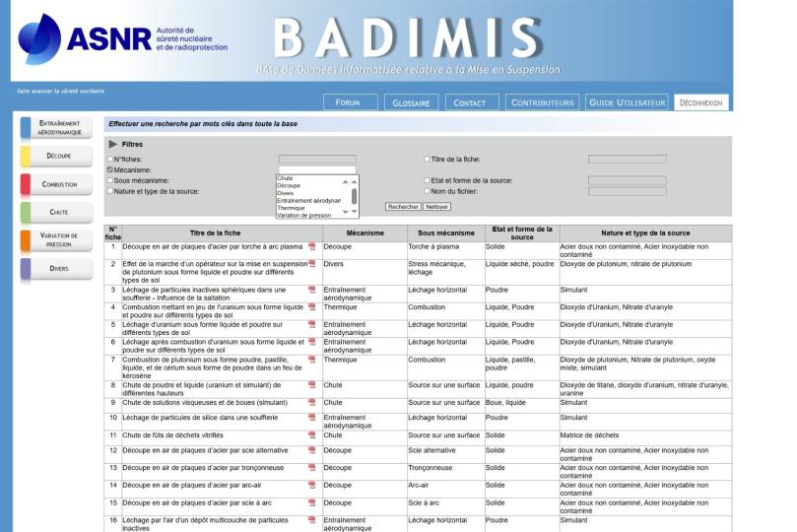797x532 pixels.
Task: Choose Thermique in mechanism dropdown list
Action: click(292, 208)
